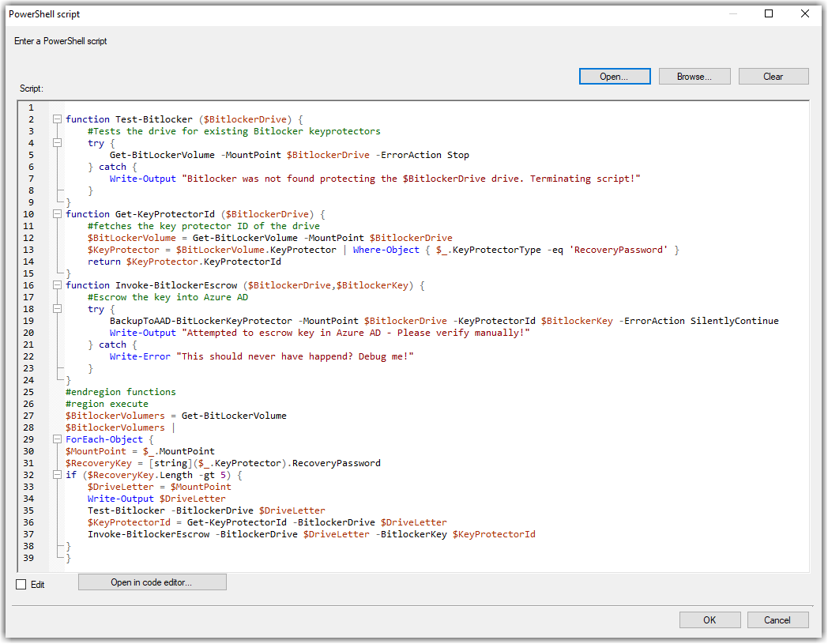Click '$MountPoint = $_.MountPoint' line
The height and width of the screenshot is (644, 828).
140,451
